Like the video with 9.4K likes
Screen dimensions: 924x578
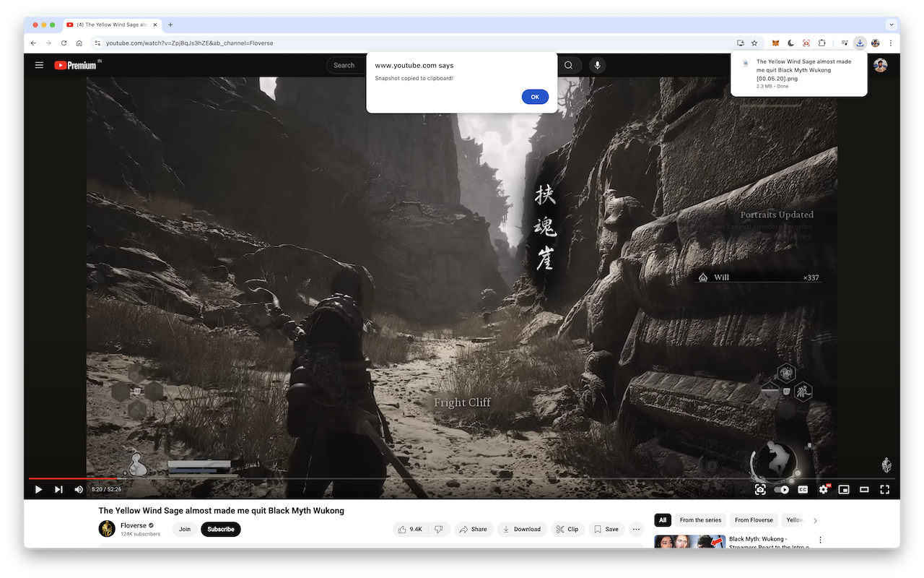[409, 529]
